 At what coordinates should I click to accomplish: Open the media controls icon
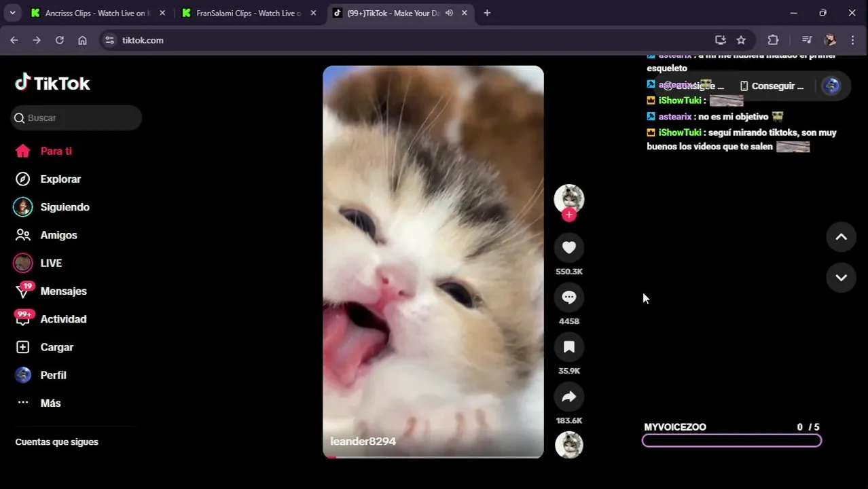point(807,40)
